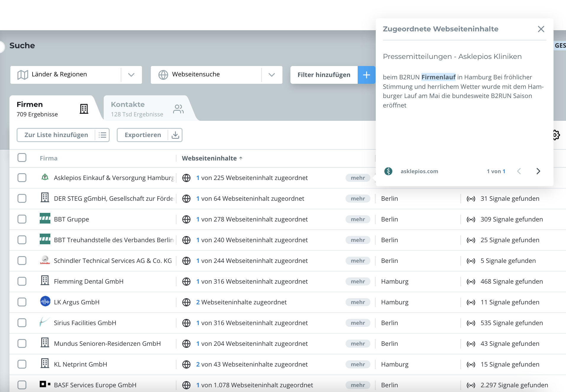Viewport: 566px width, 392px height.
Task: Select the header checkbox to select all firms
Action: click(x=22, y=158)
